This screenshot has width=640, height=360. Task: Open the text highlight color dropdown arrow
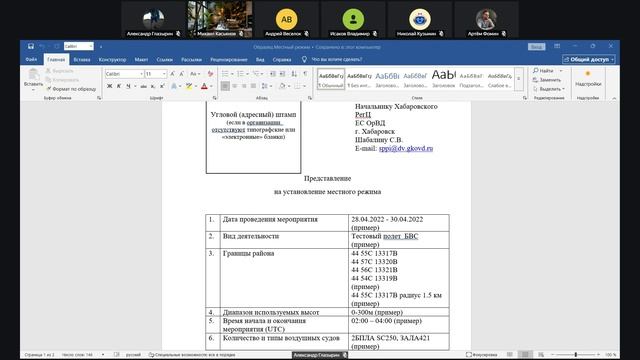tap(196, 86)
